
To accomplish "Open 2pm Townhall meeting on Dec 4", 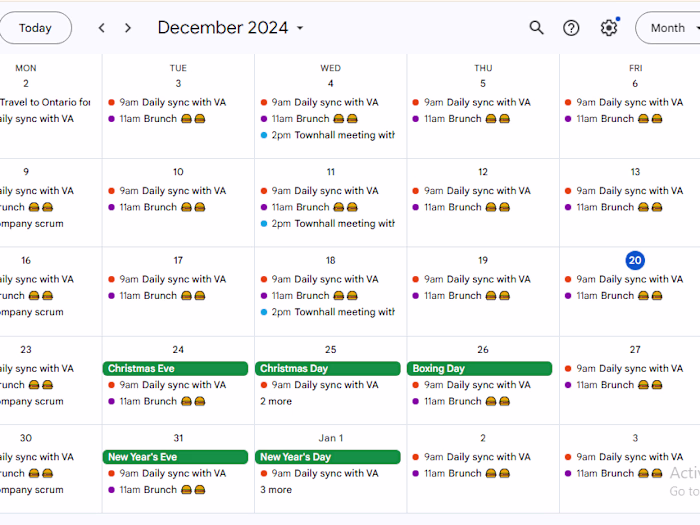I will pos(328,135).
